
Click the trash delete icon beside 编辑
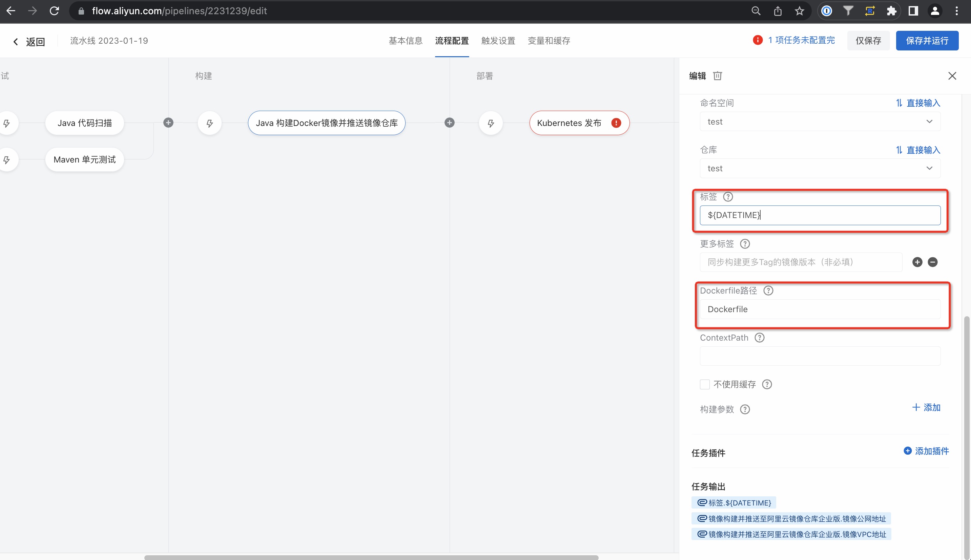click(x=717, y=76)
